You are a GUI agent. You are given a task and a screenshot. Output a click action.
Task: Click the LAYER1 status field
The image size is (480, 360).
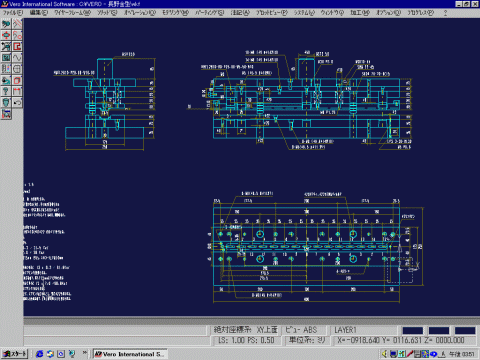point(364,330)
